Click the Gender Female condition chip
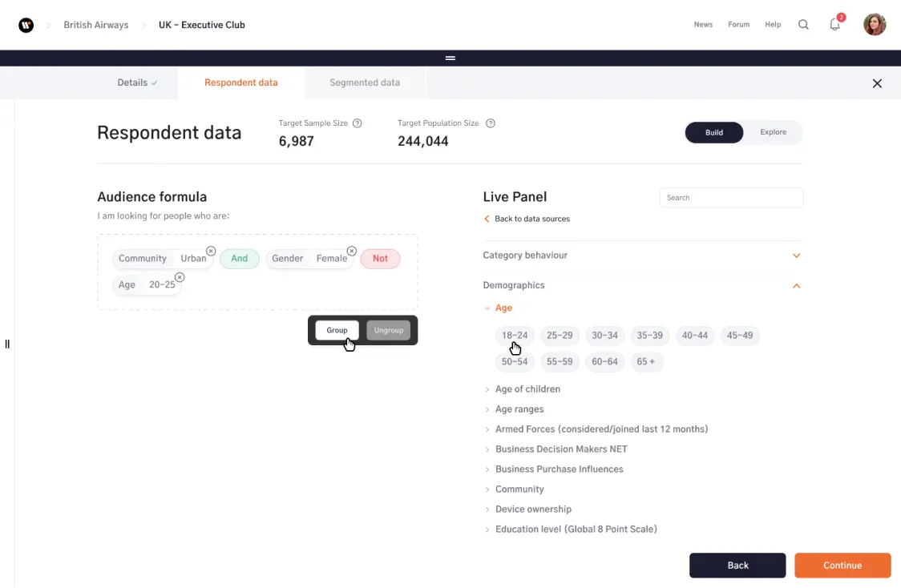Image resolution: width=901 pixels, height=588 pixels. (x=309, y=259)
